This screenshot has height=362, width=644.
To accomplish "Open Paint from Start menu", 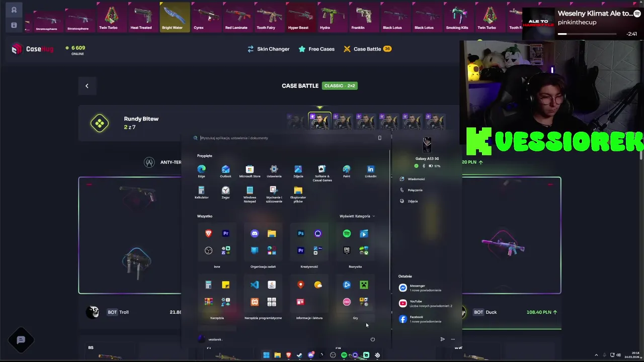I will (x=346, y=171).
